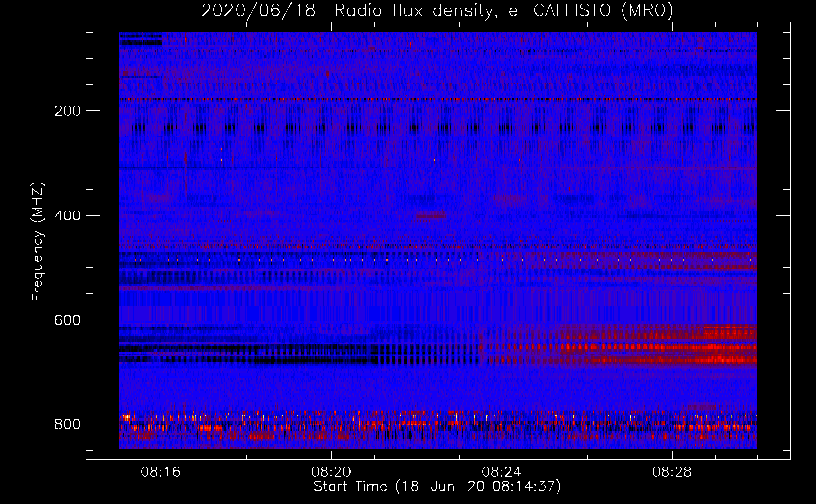The height and width of the screenshot is (504, 816).
Task: Click the 'Frequency (MHZ)' y-axis label
Action: click(x=38, y=241)
